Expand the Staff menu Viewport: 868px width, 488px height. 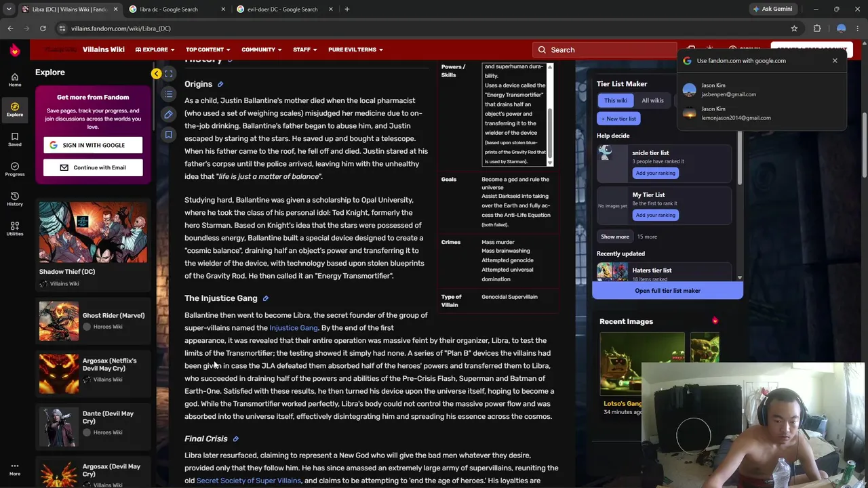(x=304, y=49)
